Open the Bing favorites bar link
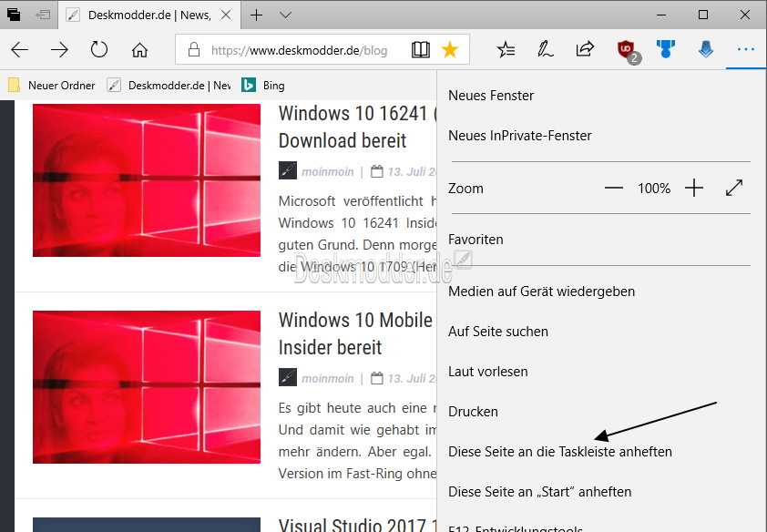 [263, 85]
